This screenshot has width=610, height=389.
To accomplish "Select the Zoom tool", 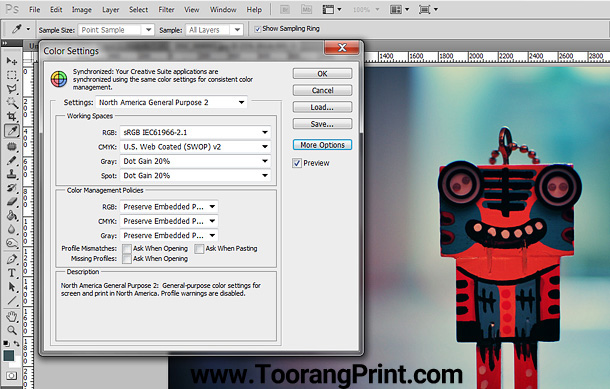I will coord(12,330).
